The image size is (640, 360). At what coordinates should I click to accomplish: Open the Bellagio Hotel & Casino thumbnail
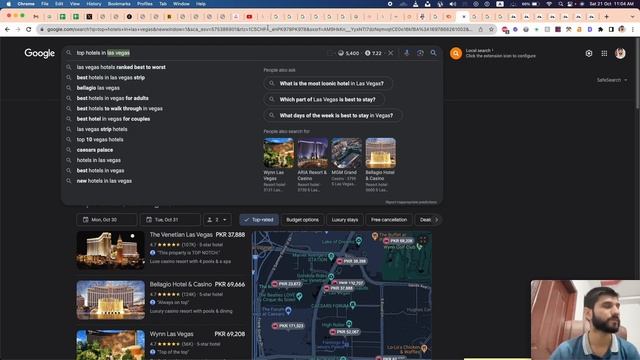pos(380,153)
